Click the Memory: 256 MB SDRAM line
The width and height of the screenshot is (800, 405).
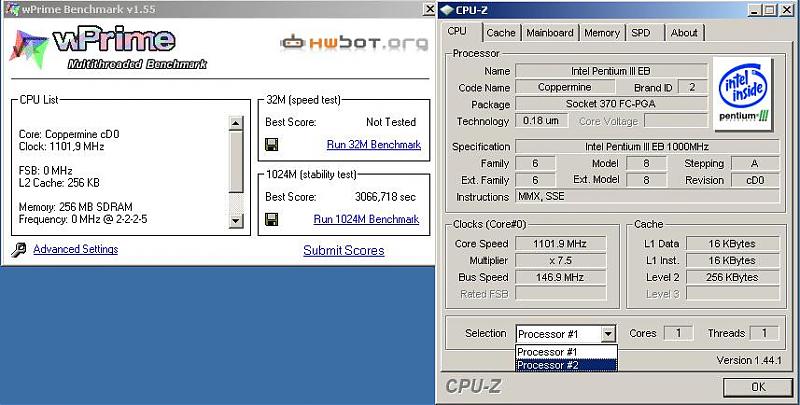pos(76,207)
